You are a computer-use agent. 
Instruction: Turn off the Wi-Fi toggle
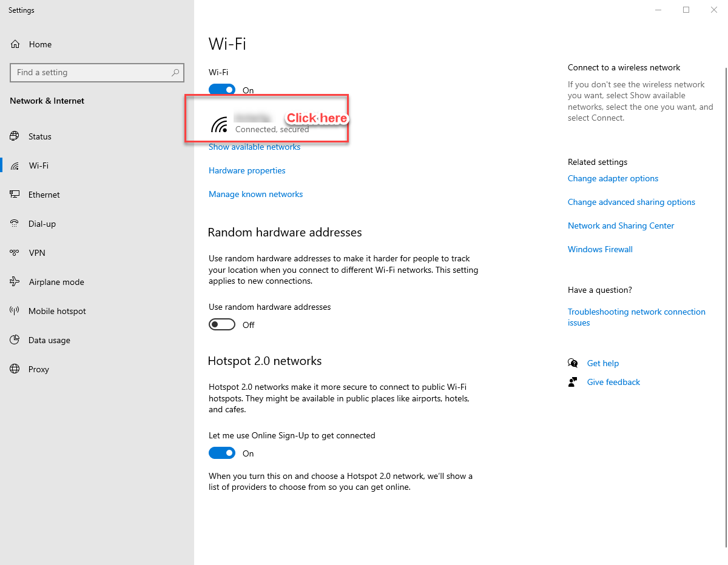222,90
